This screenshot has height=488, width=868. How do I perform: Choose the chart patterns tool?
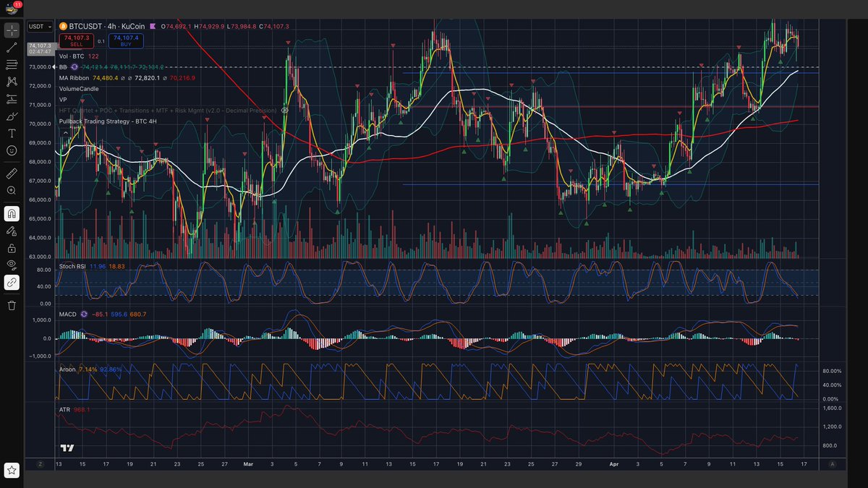(12, 82)
